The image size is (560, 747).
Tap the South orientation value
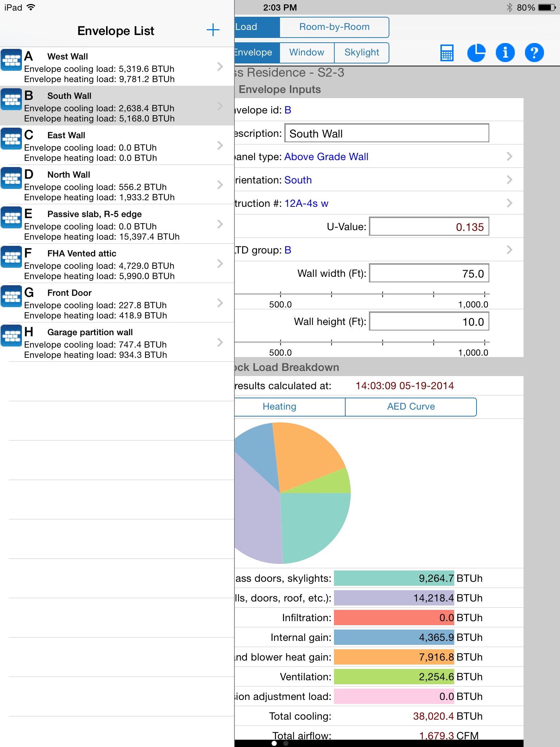[x=298, y=180]
